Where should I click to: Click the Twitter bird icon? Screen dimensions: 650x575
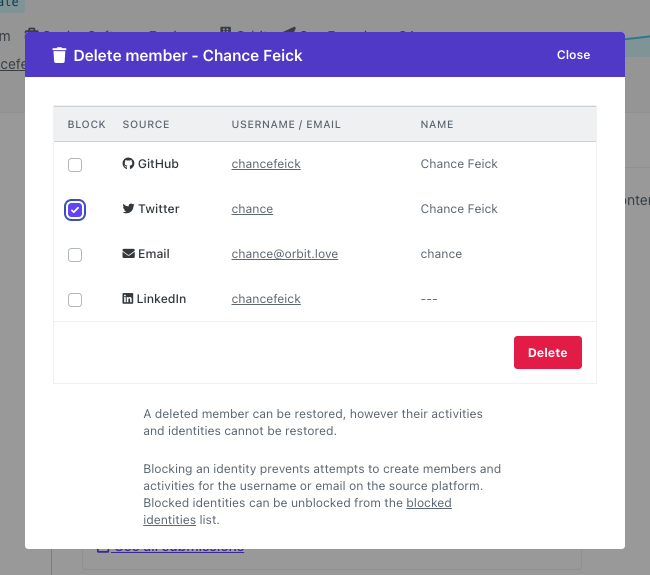tap(128, 209)
